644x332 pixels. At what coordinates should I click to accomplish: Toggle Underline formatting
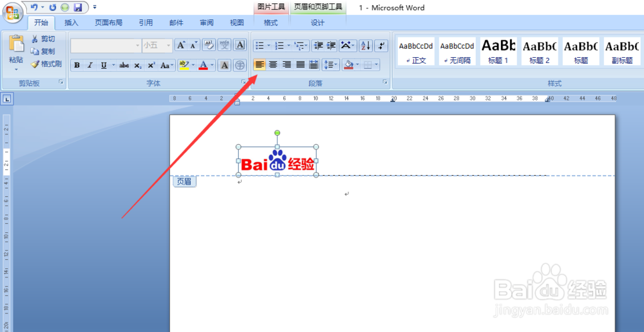point(104,65)
